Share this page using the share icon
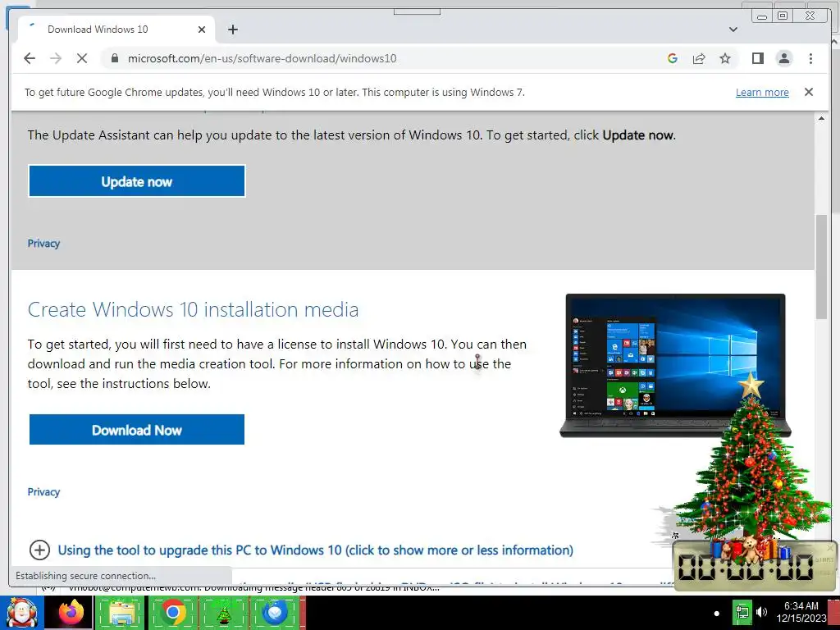This screenshot has width=840, height=630. [699, 58]
